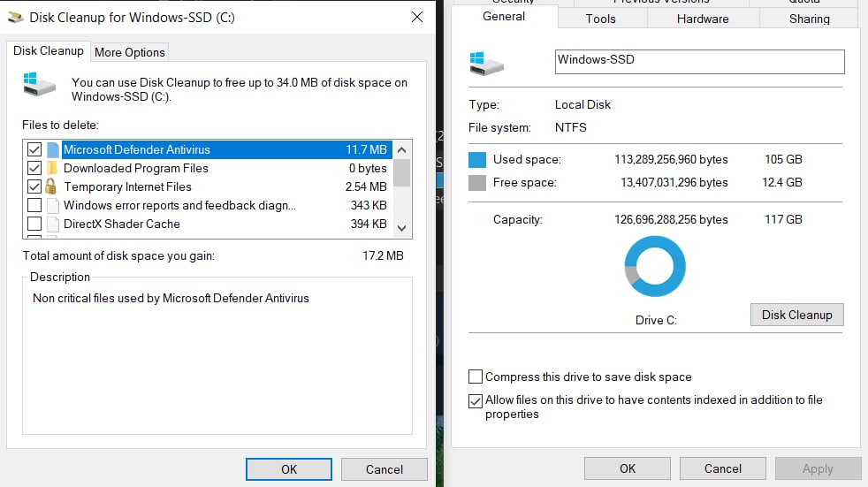Image resolution: width=868 pixels, height=487 pixels.
Task: Click Cancel in the Properties window
Action: tap(722, 468)
